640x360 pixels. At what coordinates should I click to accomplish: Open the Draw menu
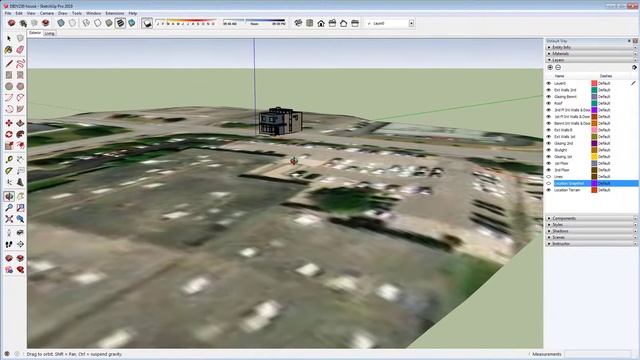point(62,13)
